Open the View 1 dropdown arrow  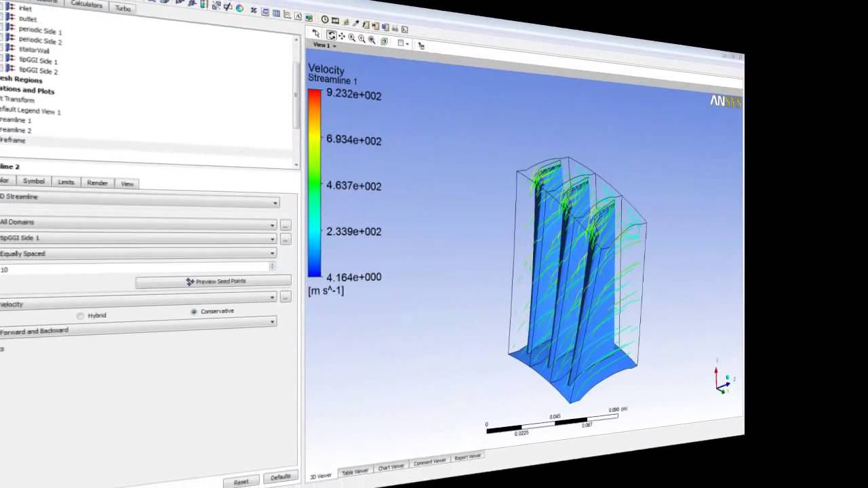click(x=335, y=46)
